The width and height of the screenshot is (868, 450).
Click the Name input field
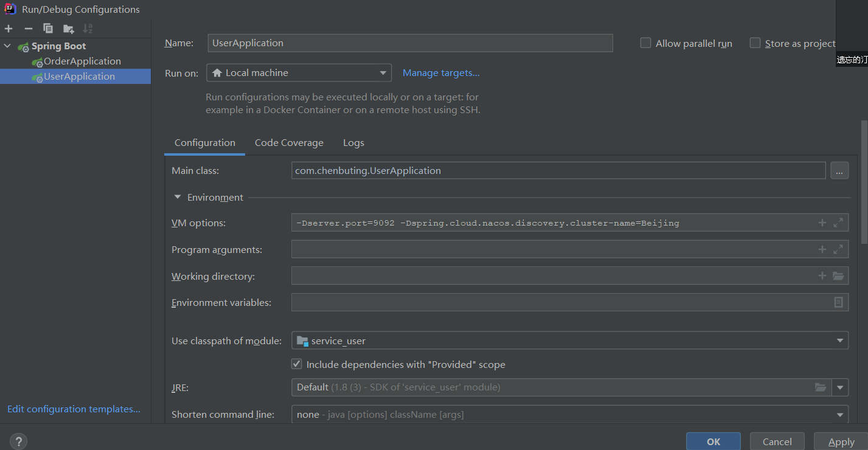tap(410, 43)
